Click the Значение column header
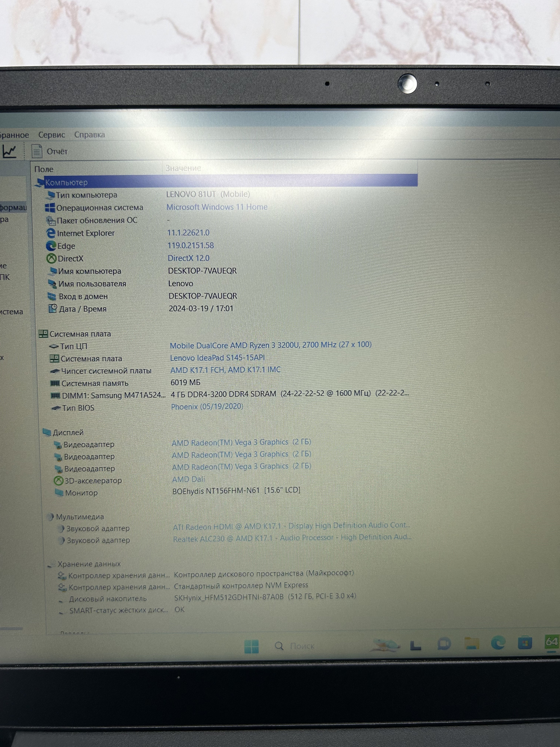Viewport: 560px width, 747px height. tap(183, 168)
